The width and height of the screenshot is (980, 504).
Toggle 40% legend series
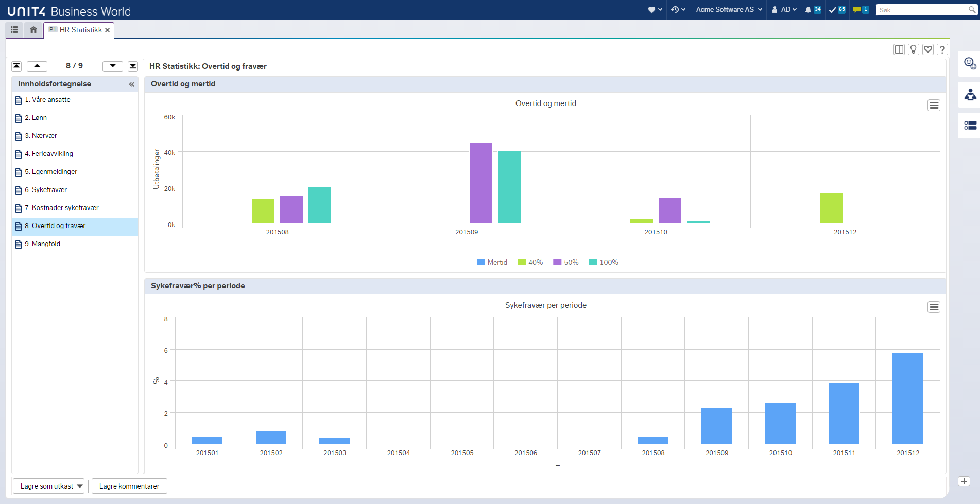pyautogui.click(x=530, y=263)
